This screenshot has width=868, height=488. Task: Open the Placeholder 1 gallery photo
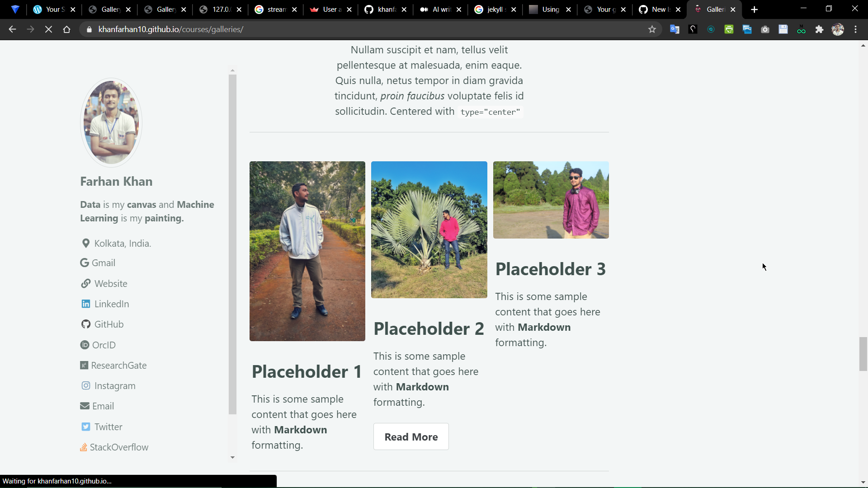point(307,251)
